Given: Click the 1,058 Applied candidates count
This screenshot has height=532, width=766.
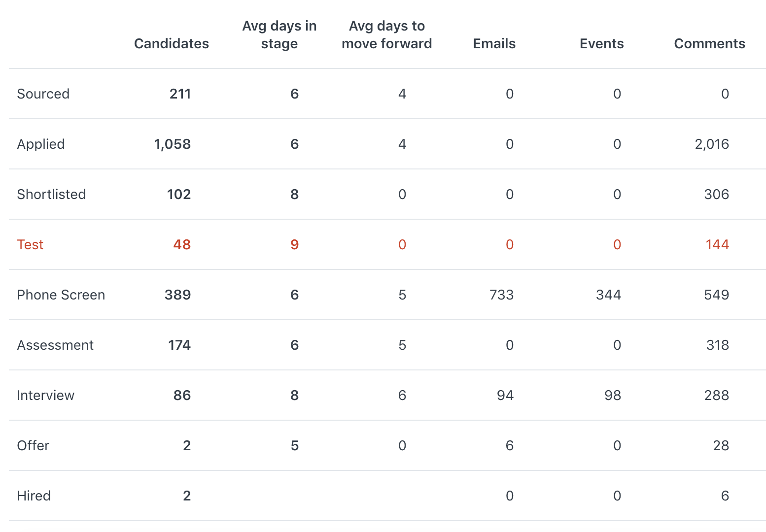Looking at the screenshot, I should click(173, 144).
